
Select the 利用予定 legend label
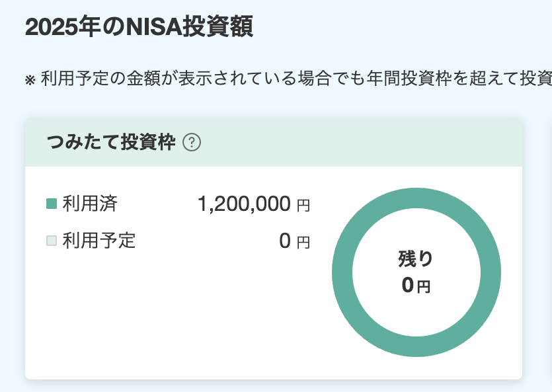[x=99, y=241]
